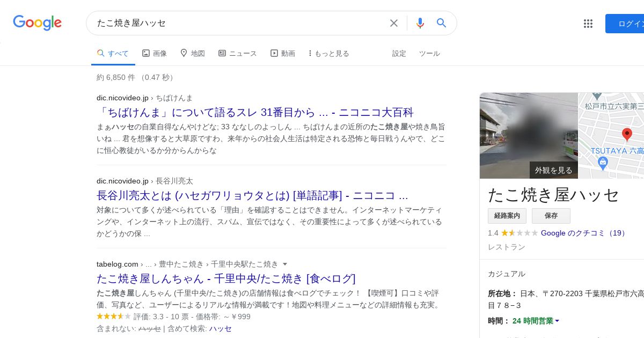This screenshot has height=338, width=644.
Task: Click the 所在地 address text
Action: click(566, 299)
